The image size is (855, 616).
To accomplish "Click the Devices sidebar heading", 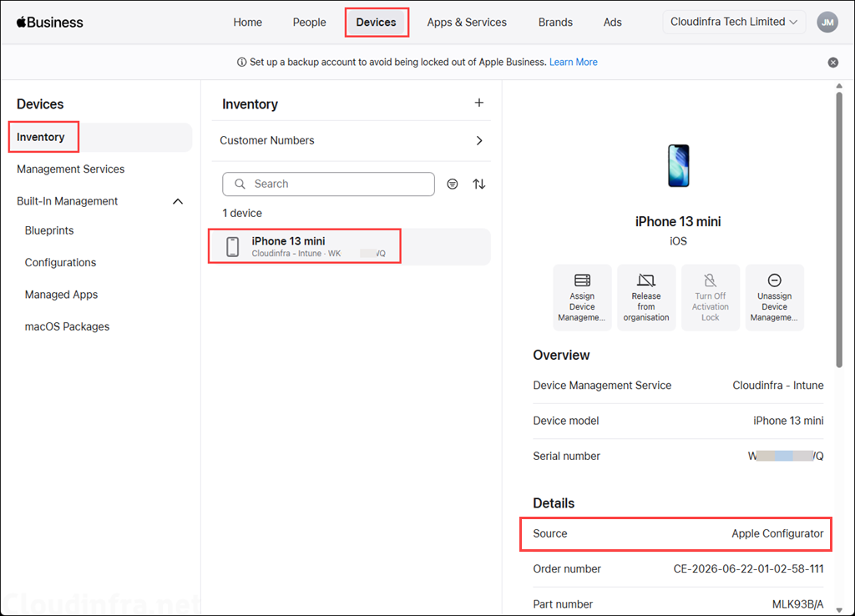I will point(40,104).
